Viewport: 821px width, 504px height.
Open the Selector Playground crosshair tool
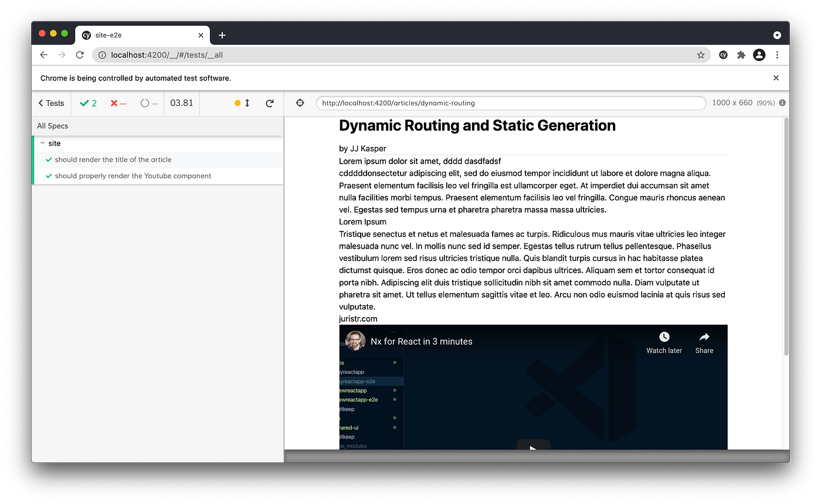[x=300, y=103]
